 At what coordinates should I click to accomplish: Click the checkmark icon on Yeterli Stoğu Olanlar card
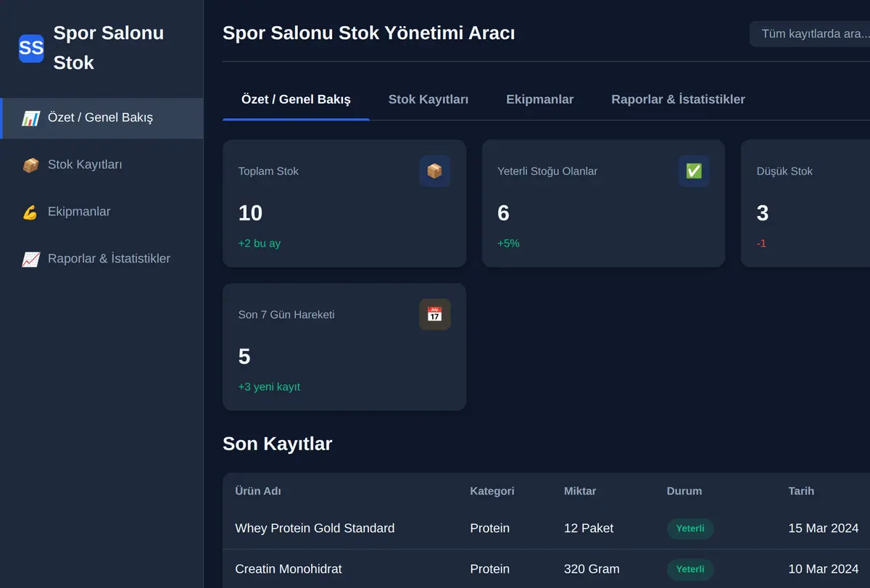pyautogui.click(x=694, y=171)
